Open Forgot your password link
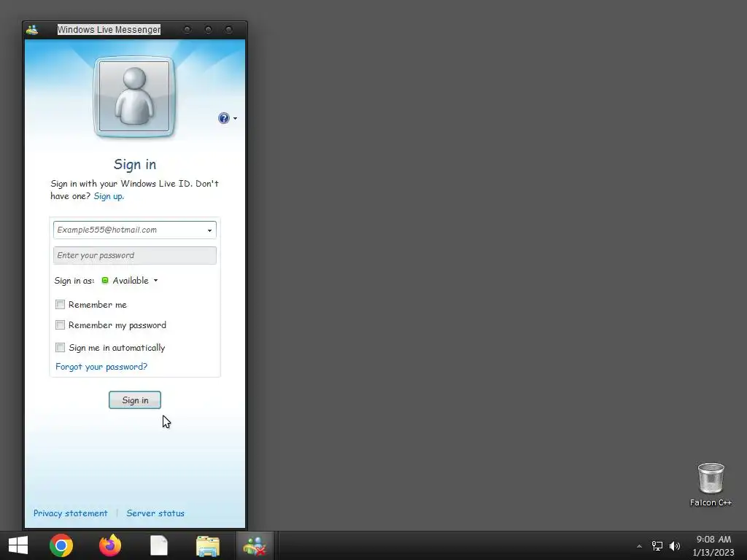This screenshot has height=560, width=747. 101,367
